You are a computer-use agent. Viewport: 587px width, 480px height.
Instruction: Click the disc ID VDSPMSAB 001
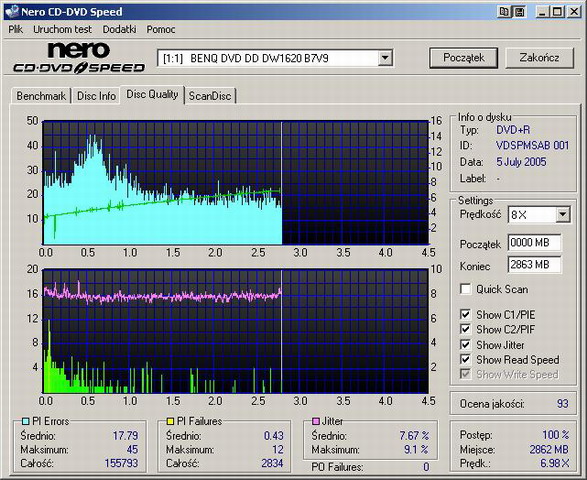532,145
